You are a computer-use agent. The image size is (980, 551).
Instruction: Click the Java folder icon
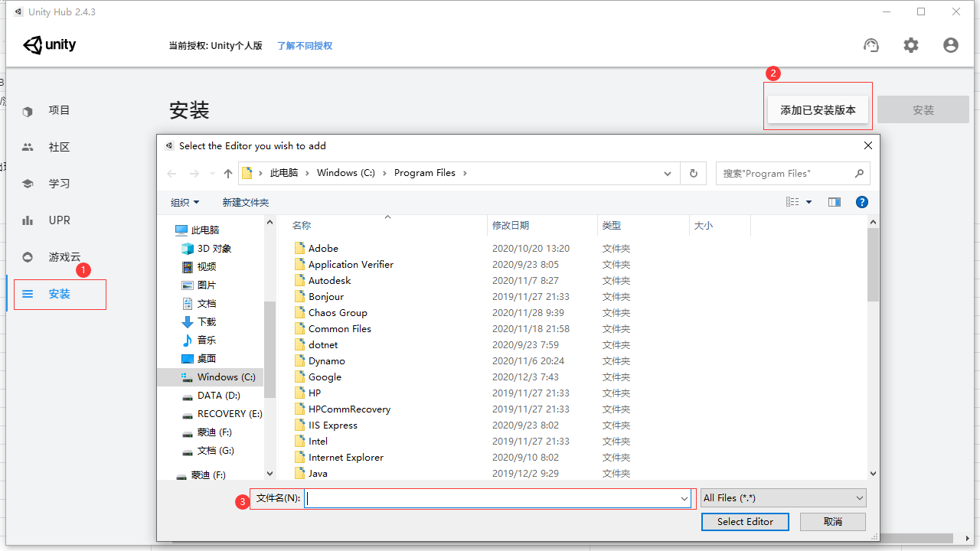pyautogui.click(x=299, y=473)
